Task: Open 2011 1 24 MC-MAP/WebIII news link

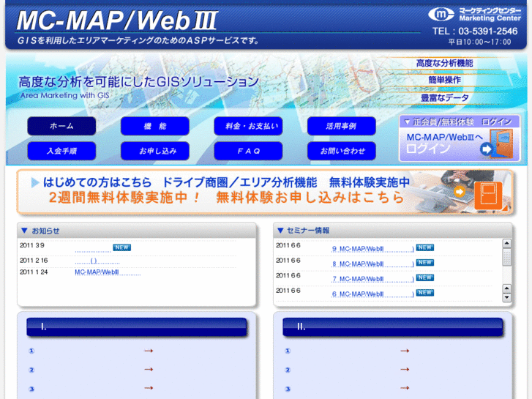Action: pyautogui.click(x=108, y=272)
